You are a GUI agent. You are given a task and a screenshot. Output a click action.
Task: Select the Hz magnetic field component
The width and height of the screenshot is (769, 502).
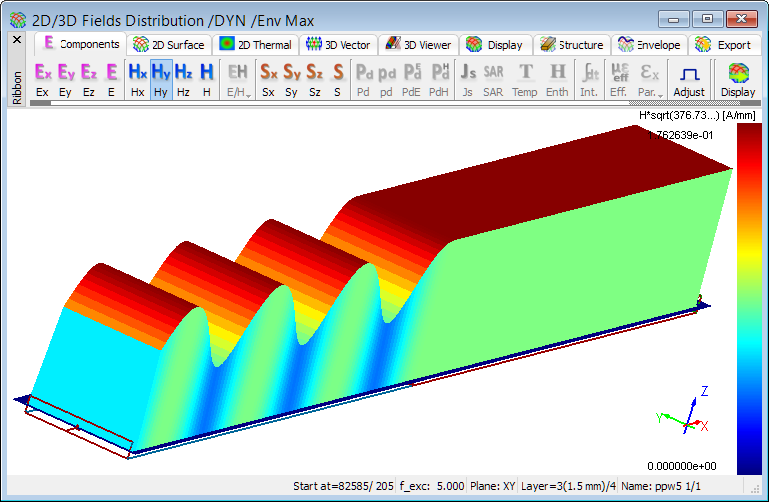click(x=183, y=79)
